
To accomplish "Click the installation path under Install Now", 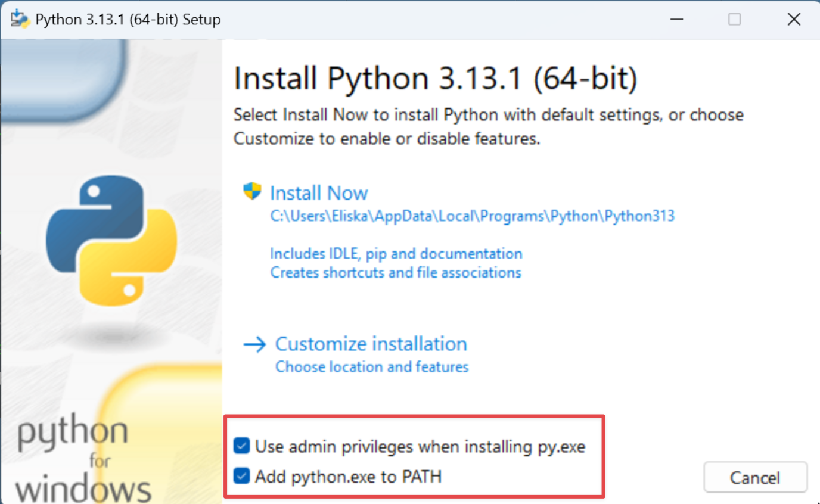I will [472, 216].
